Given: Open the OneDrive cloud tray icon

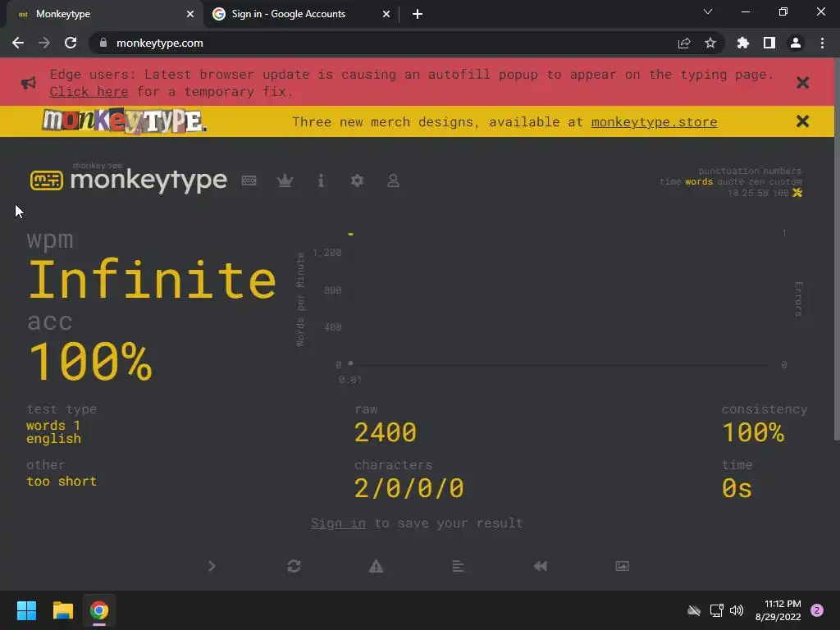Looking at the screenshot, I should point(694,610).
